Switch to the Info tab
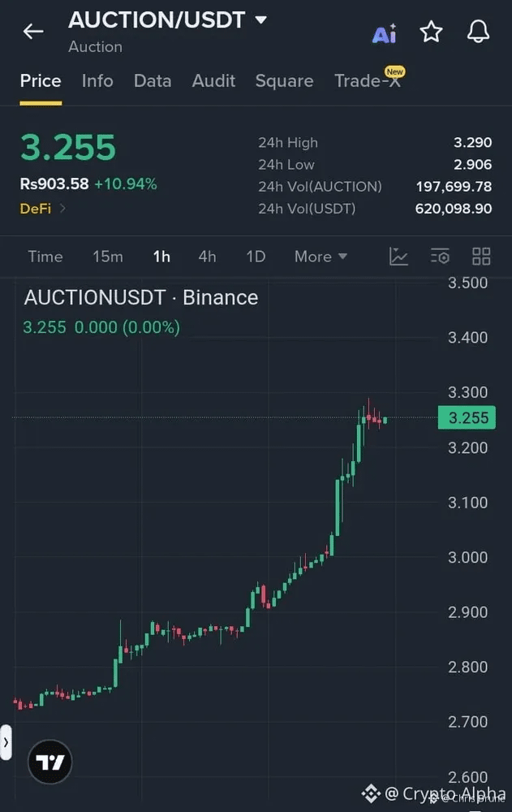 pos(97,80)
